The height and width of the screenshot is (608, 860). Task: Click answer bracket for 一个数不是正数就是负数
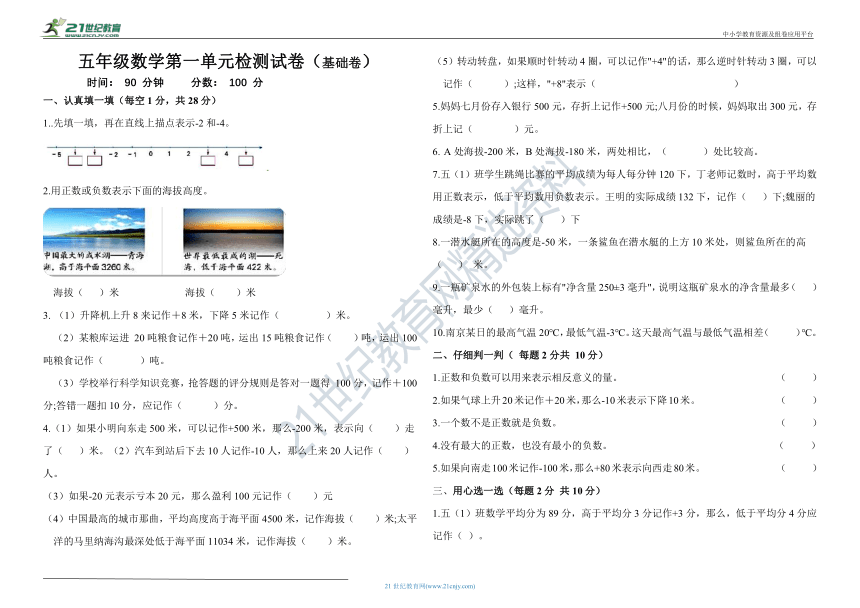pos(799,423)
